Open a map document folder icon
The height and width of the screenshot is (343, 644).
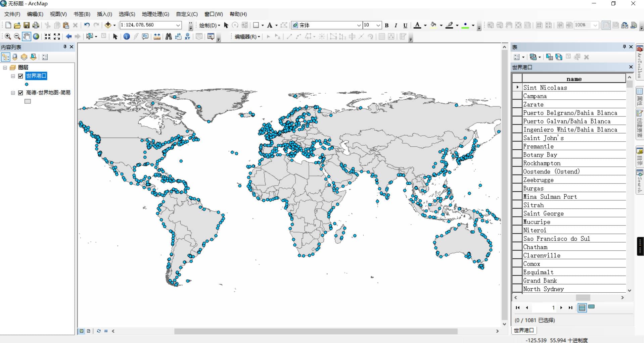[x=17, y=25]
